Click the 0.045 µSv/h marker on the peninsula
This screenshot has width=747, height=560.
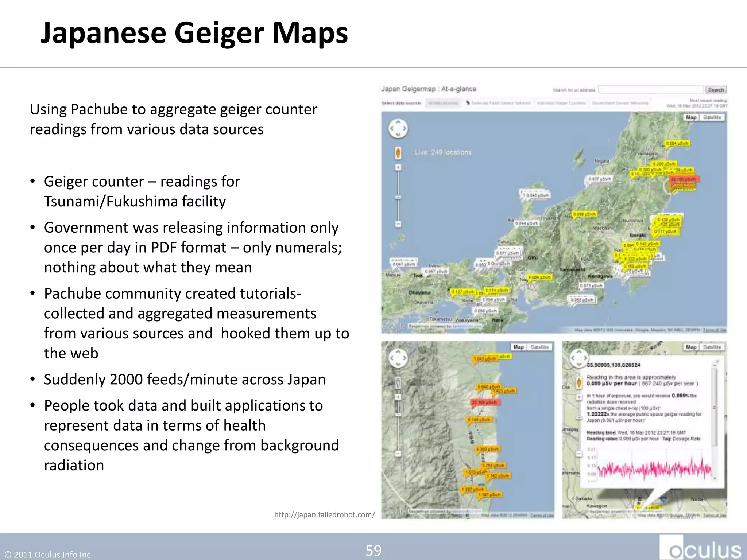click(537, 195)
